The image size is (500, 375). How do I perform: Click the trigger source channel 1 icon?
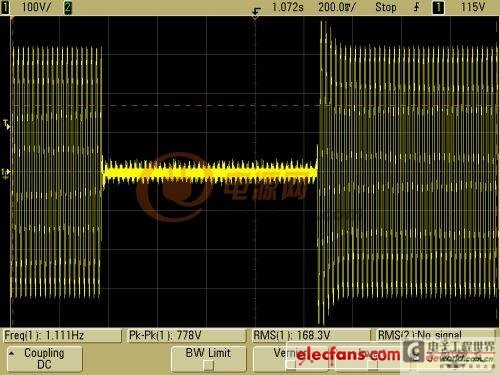438,7
